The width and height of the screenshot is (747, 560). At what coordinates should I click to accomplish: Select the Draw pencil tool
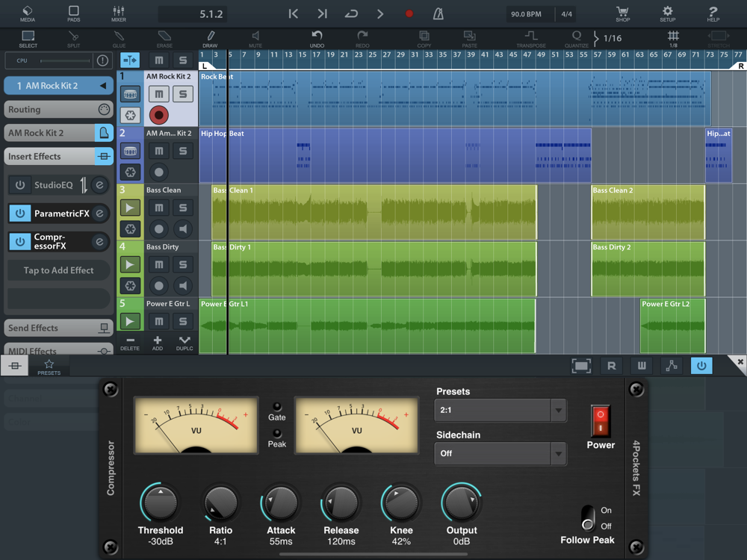(210, 38)
